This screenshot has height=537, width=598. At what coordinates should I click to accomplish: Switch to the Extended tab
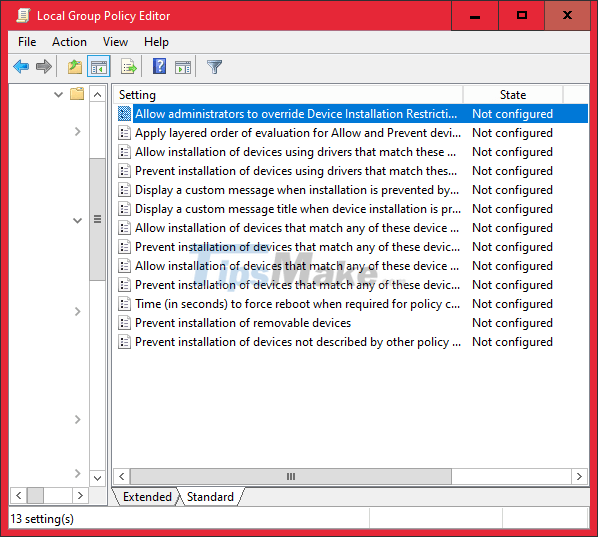pyautogui.click(x=147, y=497)
